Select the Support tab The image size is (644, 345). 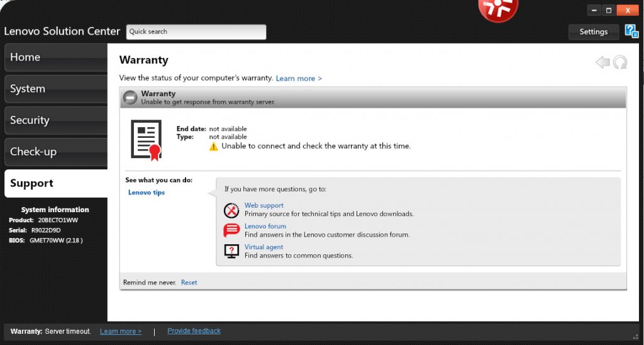pyautogui.click(x=56, y=183)
